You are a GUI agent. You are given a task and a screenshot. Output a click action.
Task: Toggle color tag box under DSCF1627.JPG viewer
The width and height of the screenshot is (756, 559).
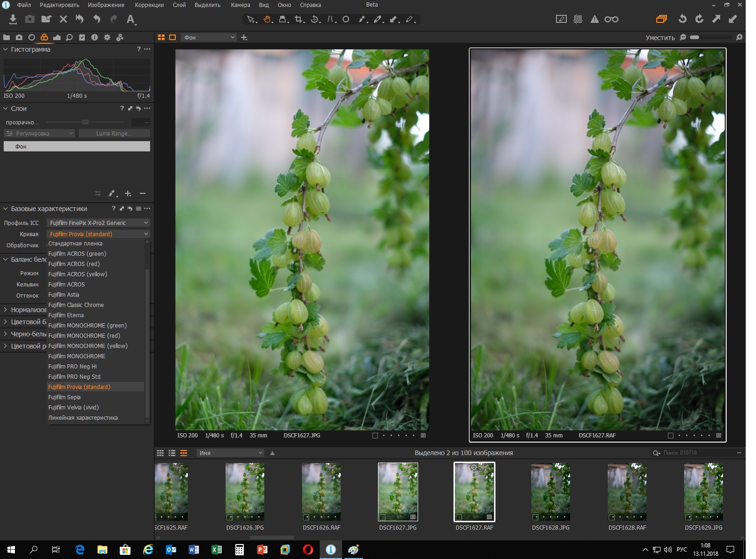click(375, 436)
